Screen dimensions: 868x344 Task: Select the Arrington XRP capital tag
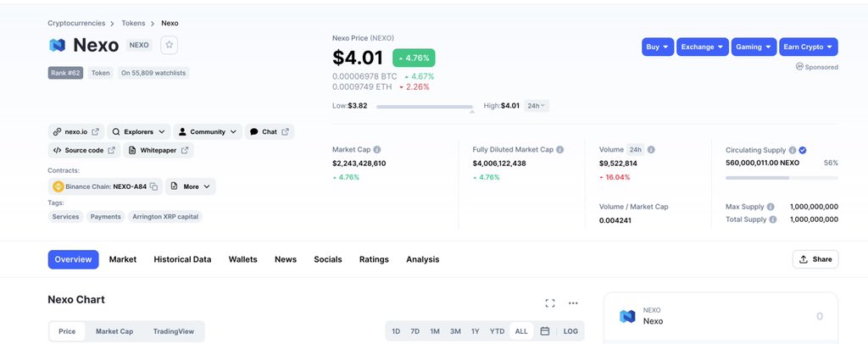click(x=165, y=216)
